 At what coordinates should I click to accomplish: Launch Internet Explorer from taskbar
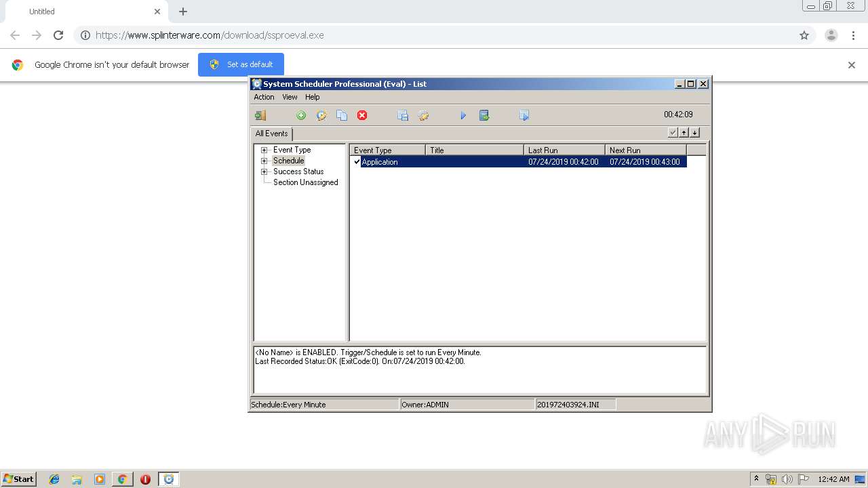point(54,479)
